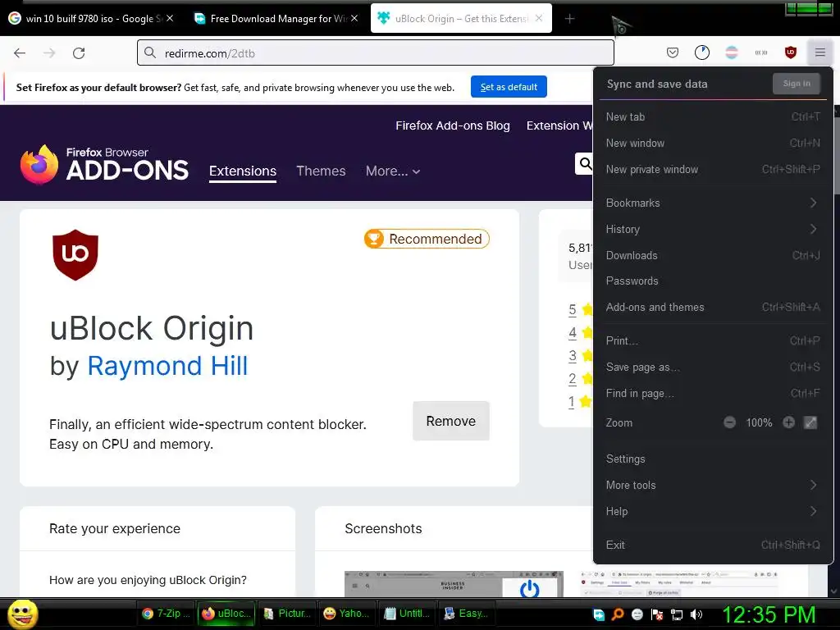Open Add-ons and themes
This screenshot has width=840, height=630.
coord(713,308)
